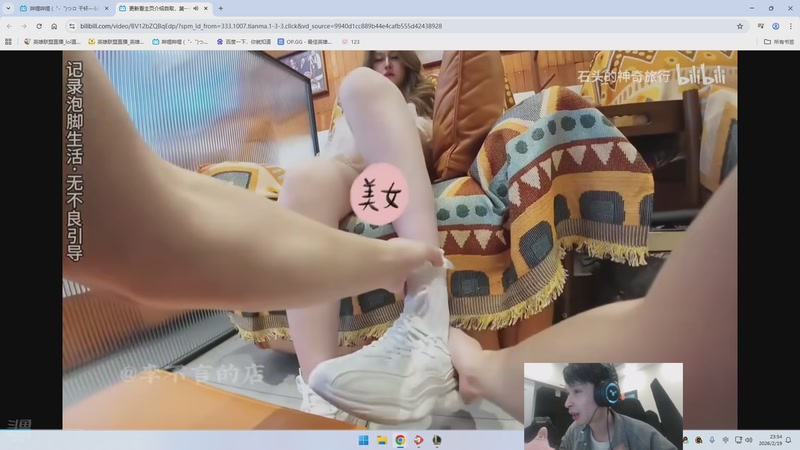Screen dimensions: 800x450
Task: Close the first bilibili tab
Action: [106, 8]
